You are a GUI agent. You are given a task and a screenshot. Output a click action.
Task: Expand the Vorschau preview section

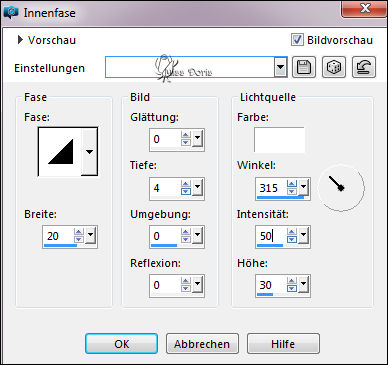tap(20, 40)
